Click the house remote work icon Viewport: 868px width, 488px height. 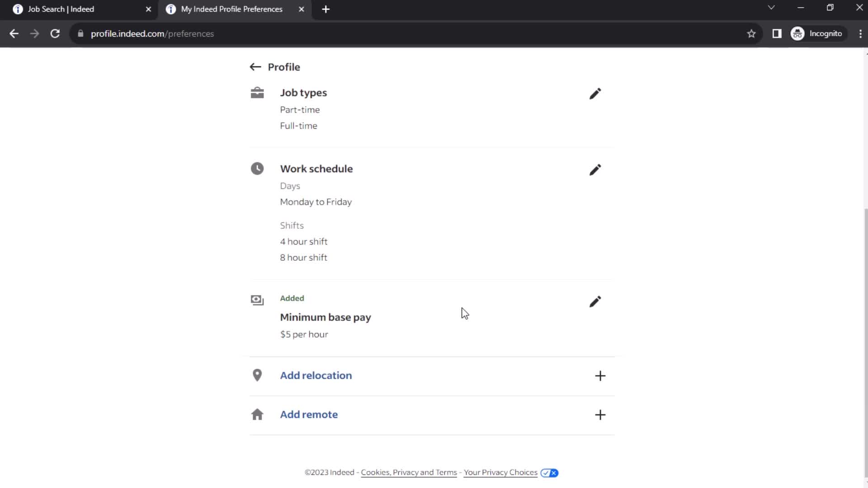coord(258,413)
